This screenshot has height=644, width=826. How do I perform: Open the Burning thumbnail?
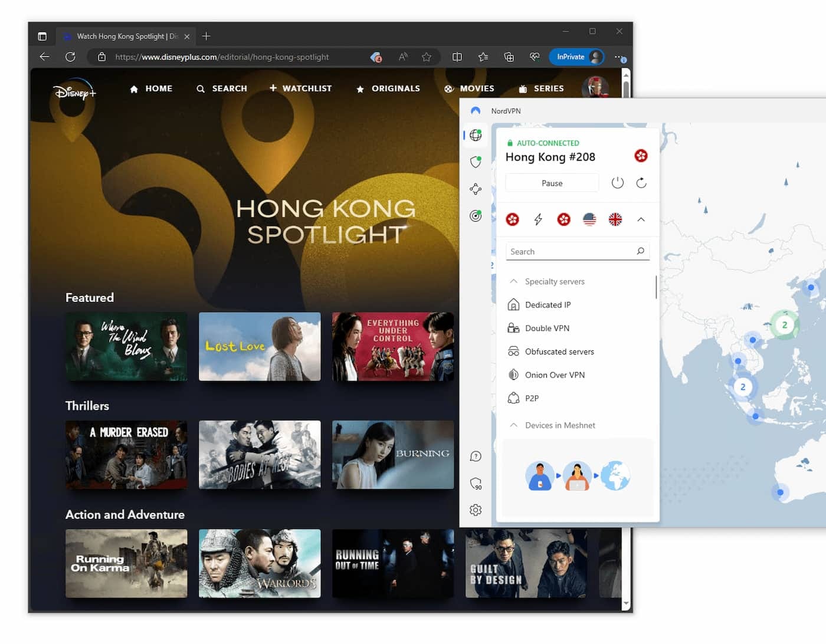[x=393, y=455]
